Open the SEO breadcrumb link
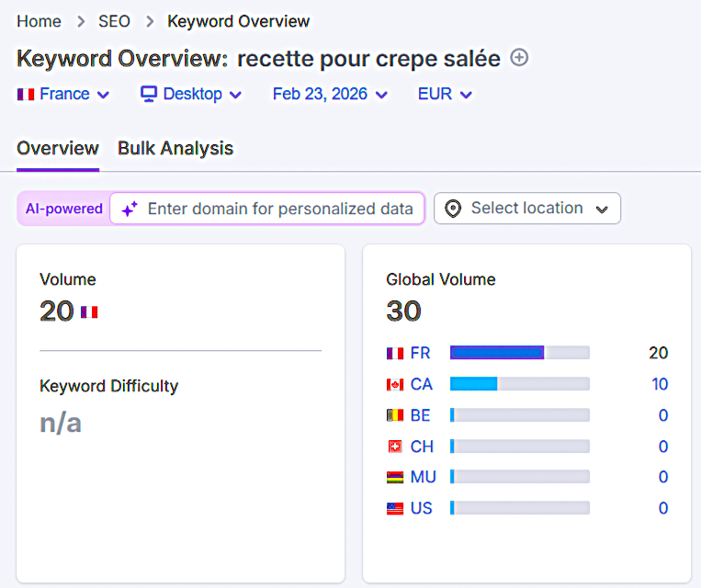Screen dimensions: 701x588 pos(114,21)
